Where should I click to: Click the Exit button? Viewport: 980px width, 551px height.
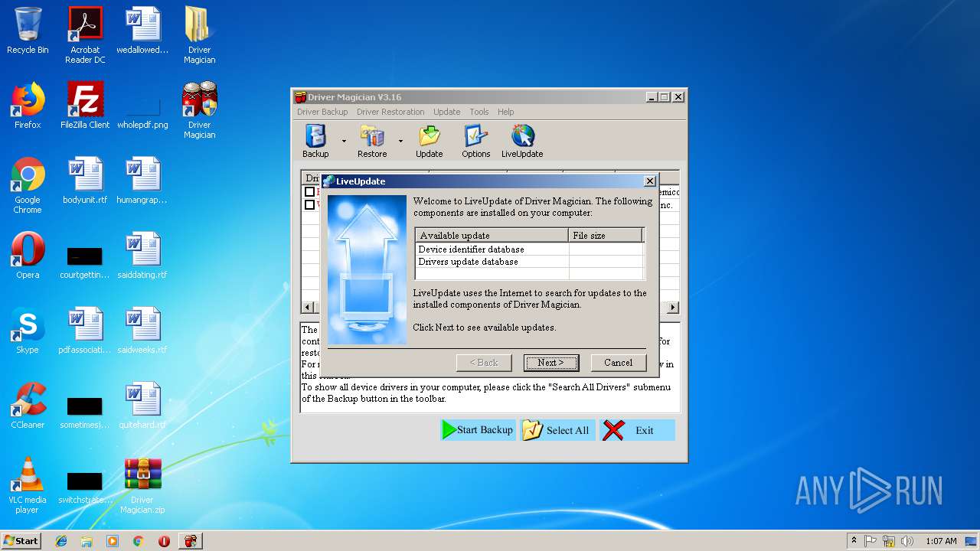tap(637, 430)
